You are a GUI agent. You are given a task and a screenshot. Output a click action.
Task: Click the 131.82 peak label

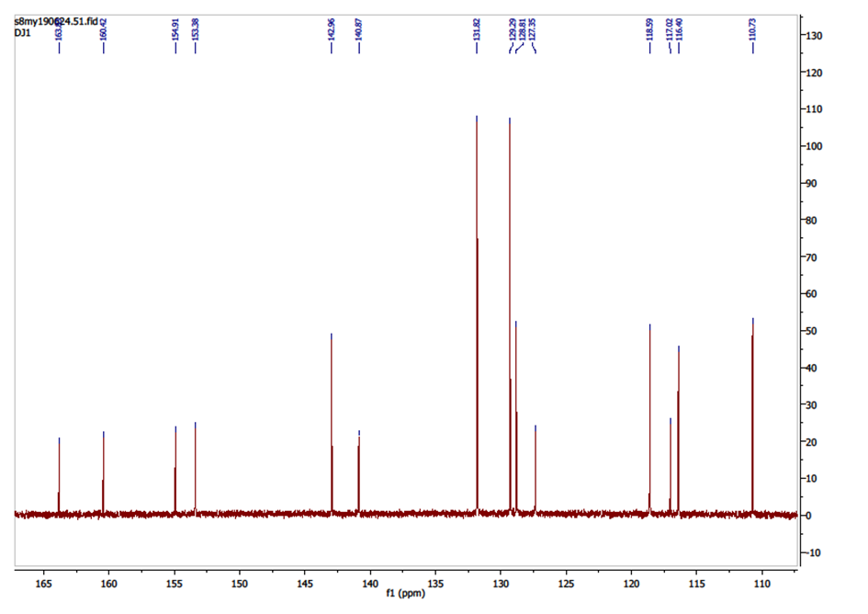point(477,32)
